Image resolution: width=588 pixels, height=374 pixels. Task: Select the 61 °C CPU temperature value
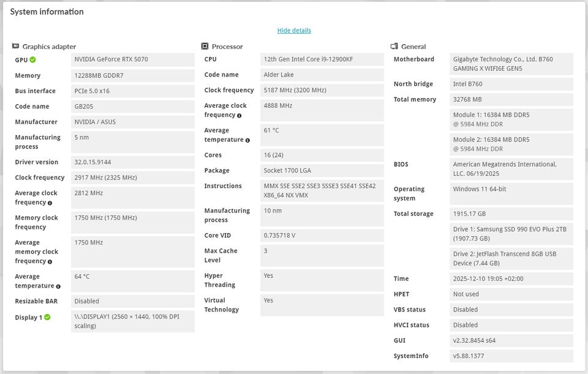322,135
